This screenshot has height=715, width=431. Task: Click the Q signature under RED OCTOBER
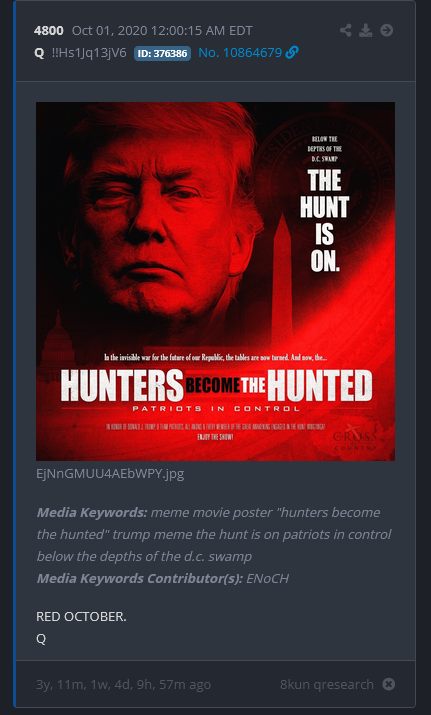tap(41, 639)
